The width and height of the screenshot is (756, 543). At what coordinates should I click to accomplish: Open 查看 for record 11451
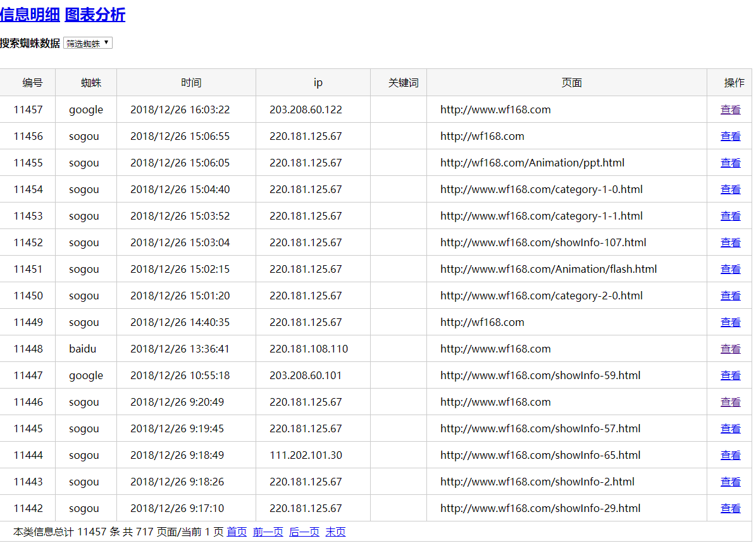tap(730, 269)
